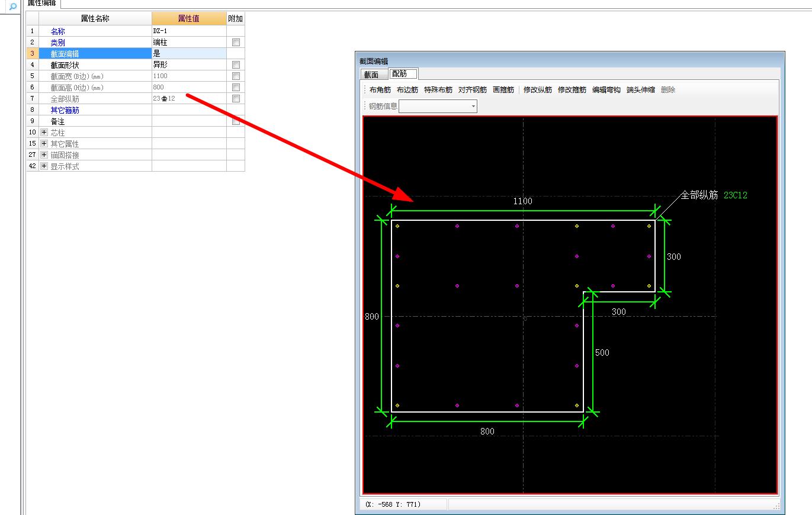Click the 截面编辑 dialog title bar
Image resolution: width=812 pixels, height=515 pixels.
pos(570,61)
